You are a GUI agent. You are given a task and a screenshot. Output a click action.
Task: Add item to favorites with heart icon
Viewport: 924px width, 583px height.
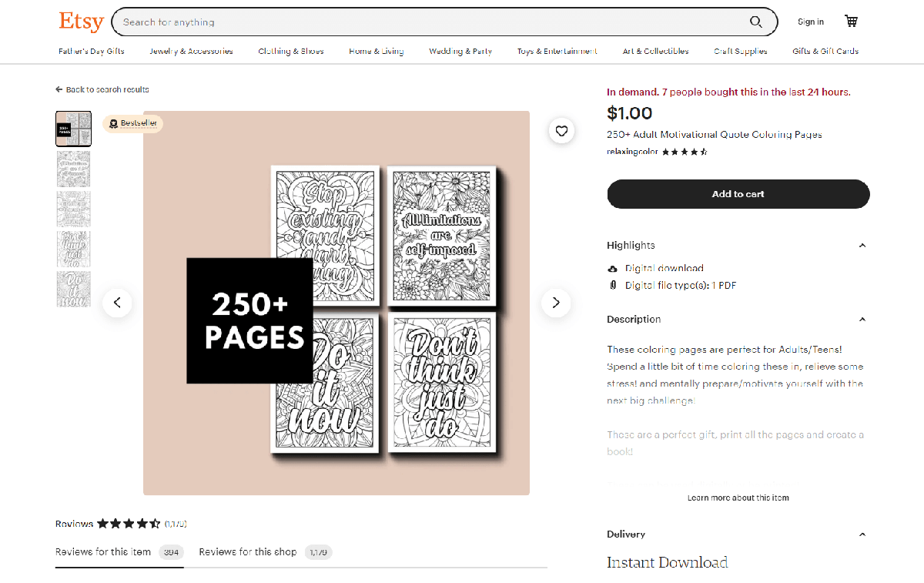[x=561, y=131]
